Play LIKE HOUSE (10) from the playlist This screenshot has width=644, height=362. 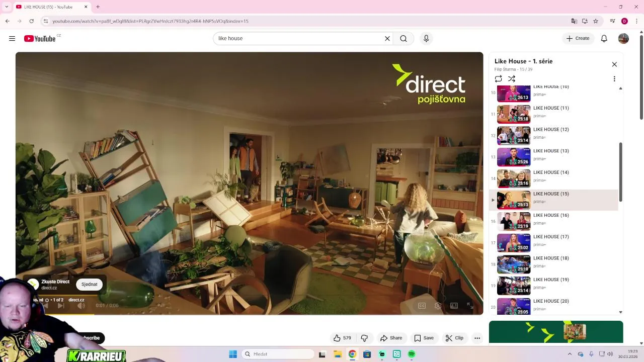553,93
